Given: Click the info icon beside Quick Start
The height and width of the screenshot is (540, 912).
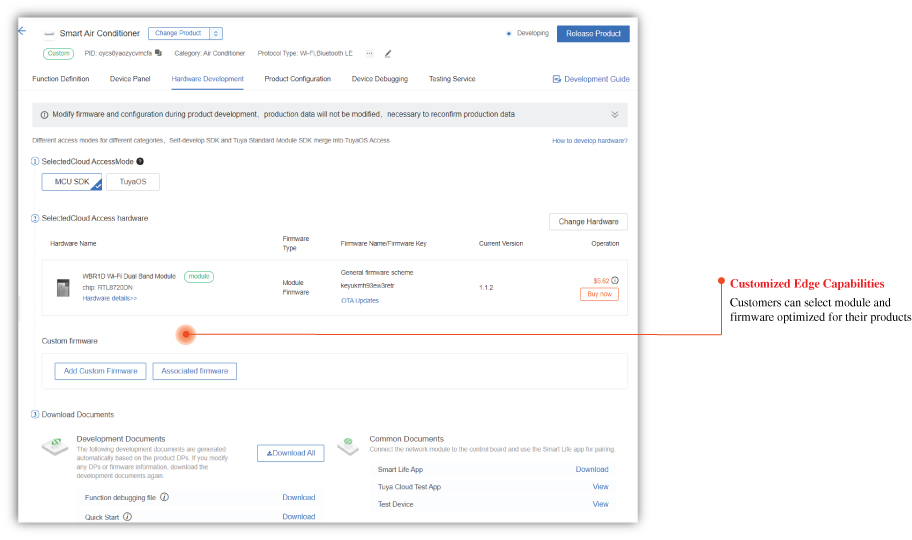Looking at the screenshot, I should tap(127, 517).
